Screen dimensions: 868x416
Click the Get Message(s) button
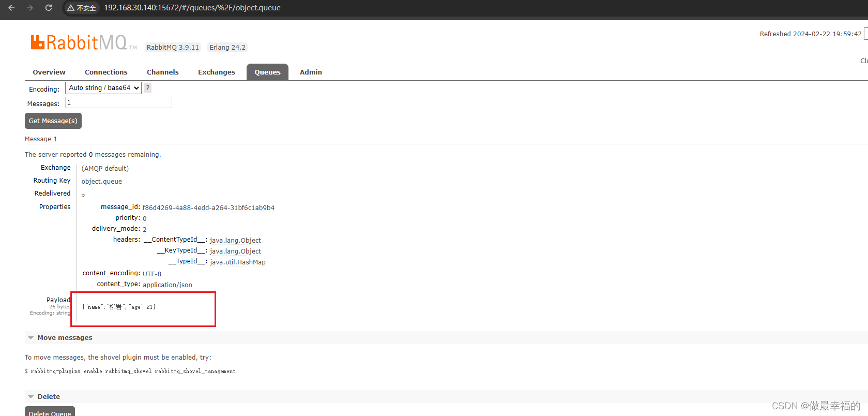coord(53,121)
